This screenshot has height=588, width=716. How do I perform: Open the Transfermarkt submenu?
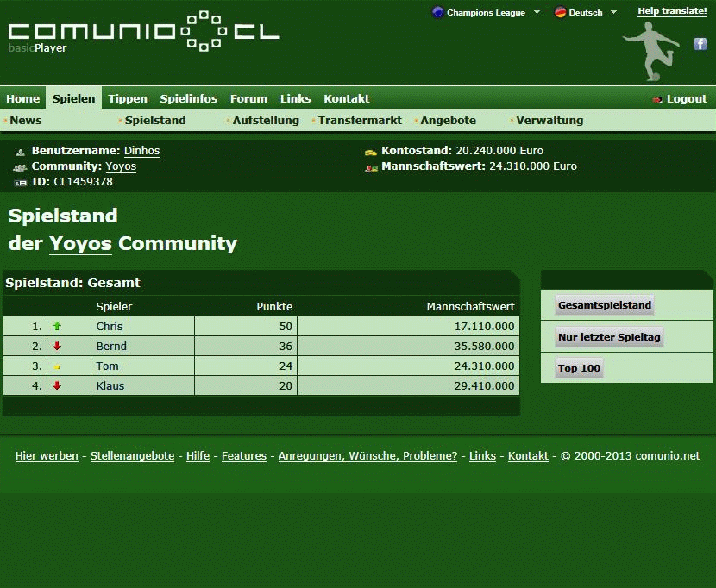pyautogui.click(x=360, y=121)
